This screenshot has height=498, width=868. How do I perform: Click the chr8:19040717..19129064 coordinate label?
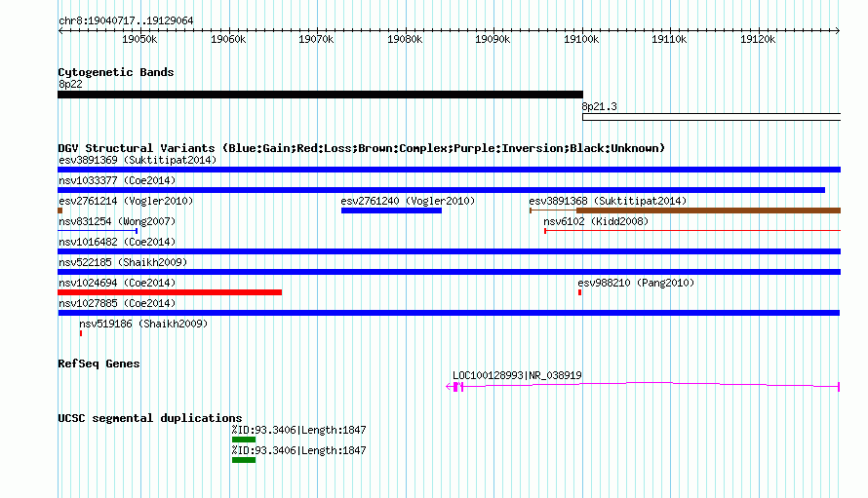pyautogui.click(x=126, y=20)
